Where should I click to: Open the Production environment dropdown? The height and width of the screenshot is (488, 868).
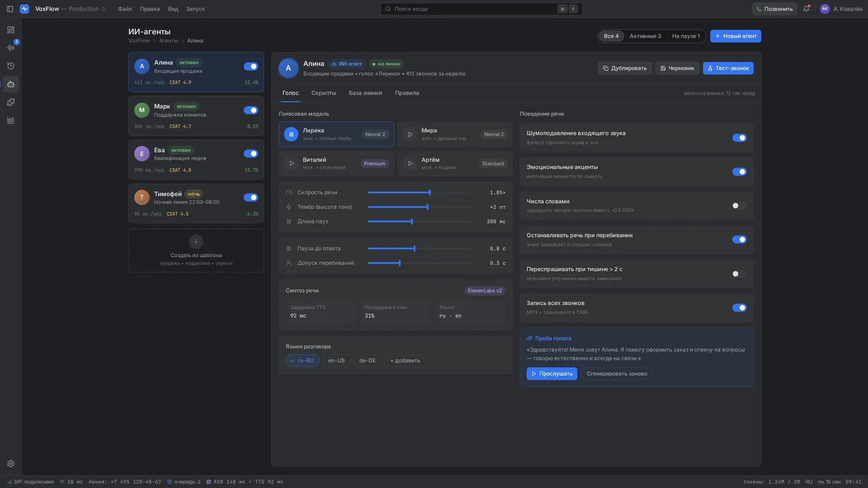87,9
